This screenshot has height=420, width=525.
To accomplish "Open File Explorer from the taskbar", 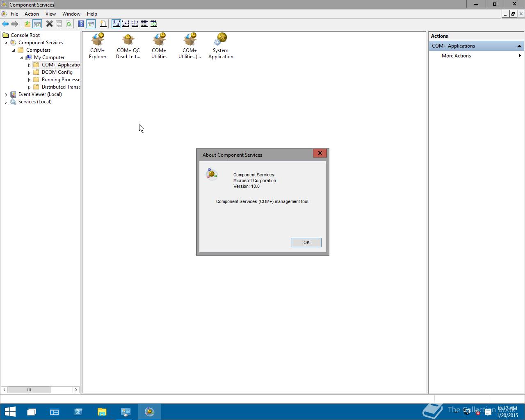I will (x=102, y=412).
